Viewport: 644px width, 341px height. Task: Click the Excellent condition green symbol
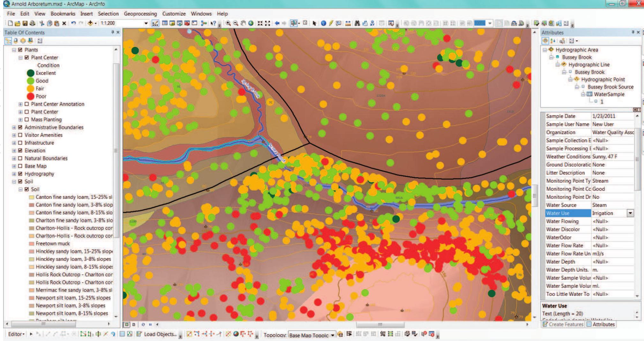point(30,73)
